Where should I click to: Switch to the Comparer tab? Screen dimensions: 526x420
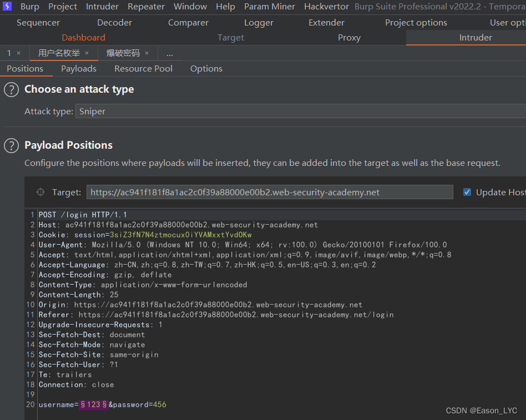pyautogui.click(x=188, y=23)
